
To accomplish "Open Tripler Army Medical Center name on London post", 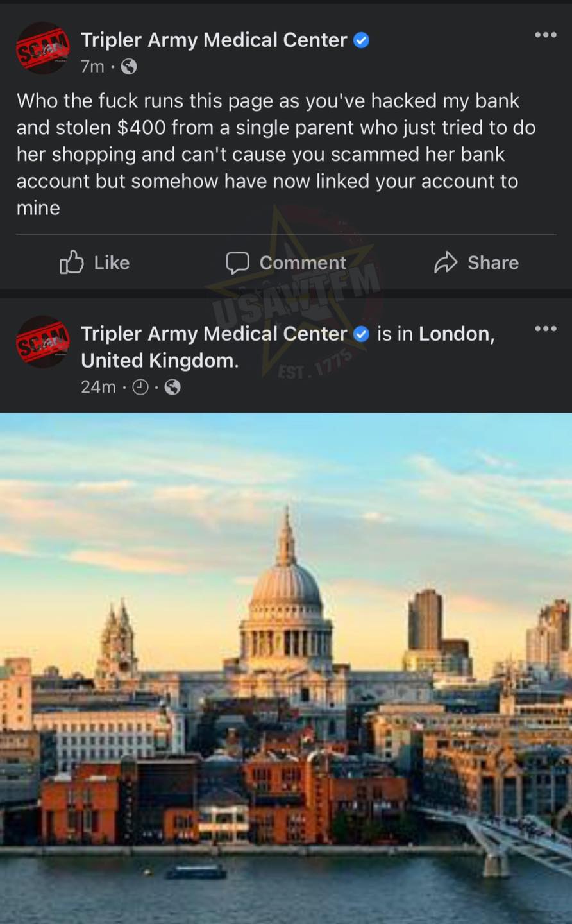I will pos(214,334).
